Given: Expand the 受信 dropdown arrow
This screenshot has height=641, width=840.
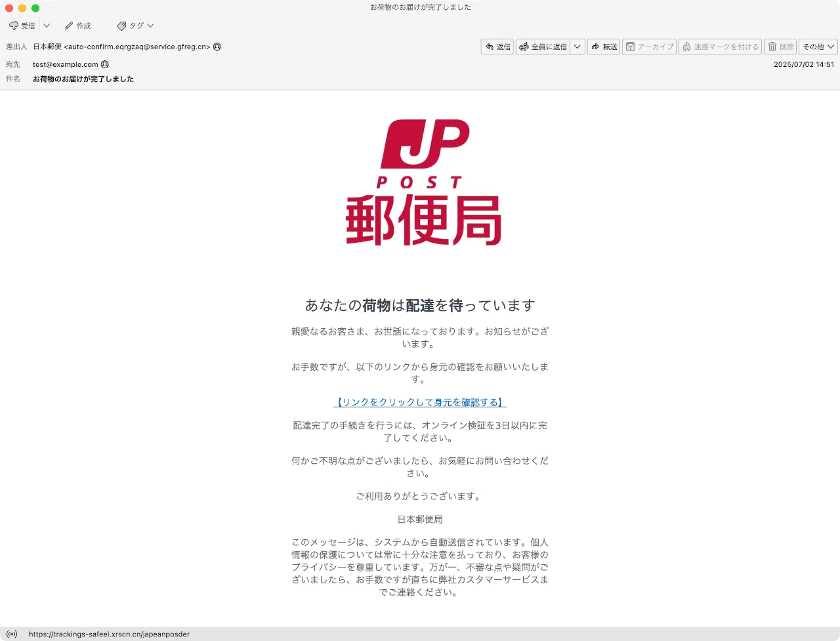Looking at the screenshot, I should 47,26.
